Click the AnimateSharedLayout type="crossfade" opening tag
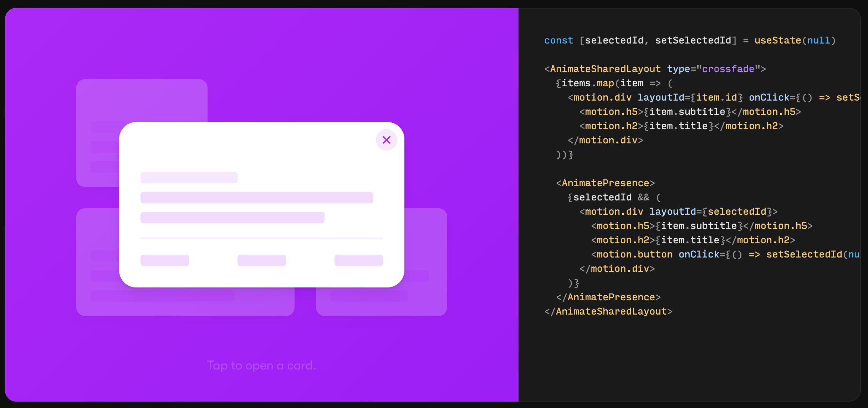This screenshot has height=408, width=868. (655, 69)
